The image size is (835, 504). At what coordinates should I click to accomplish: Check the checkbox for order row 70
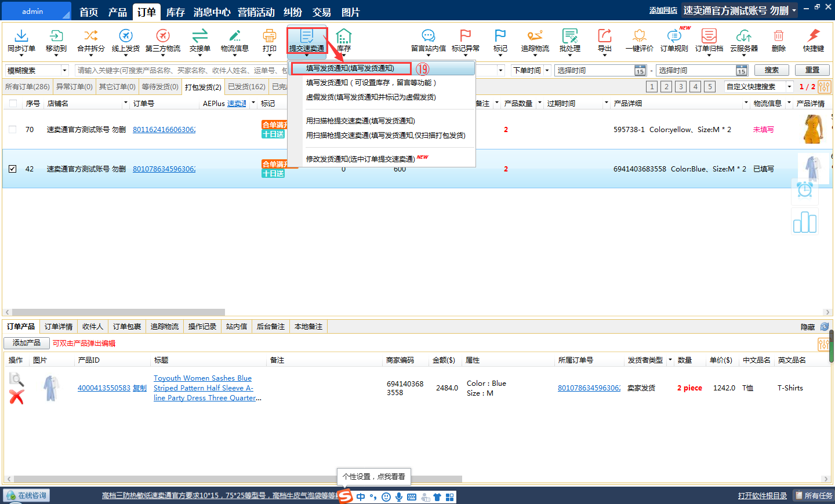[x=13, y=129]
